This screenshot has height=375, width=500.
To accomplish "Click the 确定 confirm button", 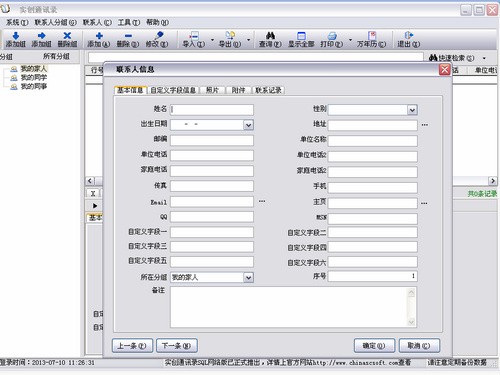I will tap(374, 346).
